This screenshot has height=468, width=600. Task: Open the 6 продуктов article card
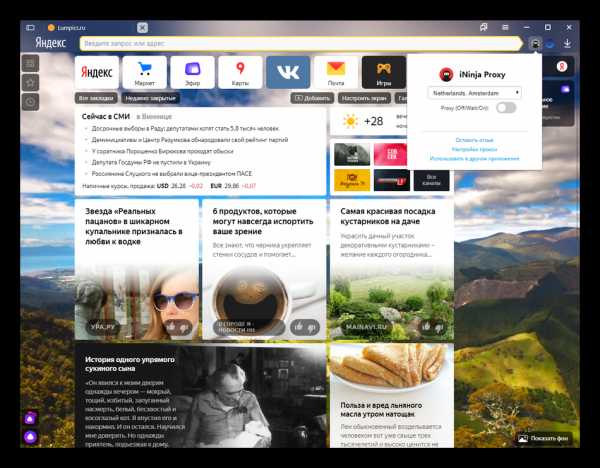(264, 269)
